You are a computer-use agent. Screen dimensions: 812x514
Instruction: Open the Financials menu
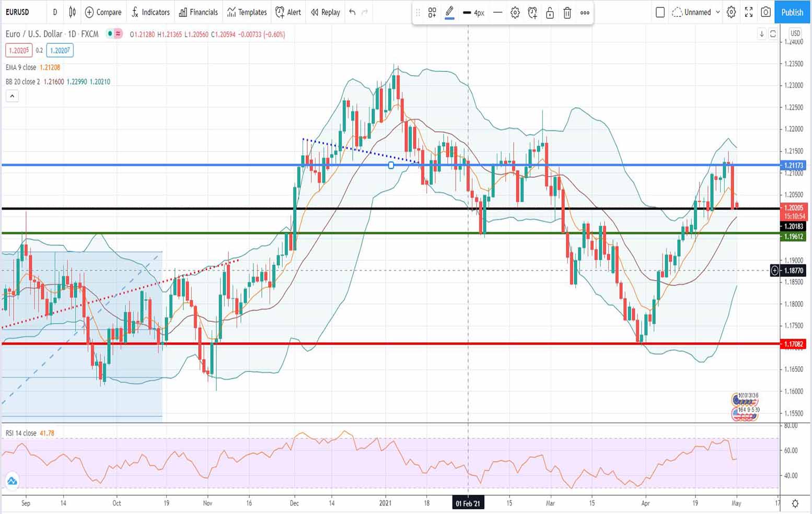click(x=198, y=12)
